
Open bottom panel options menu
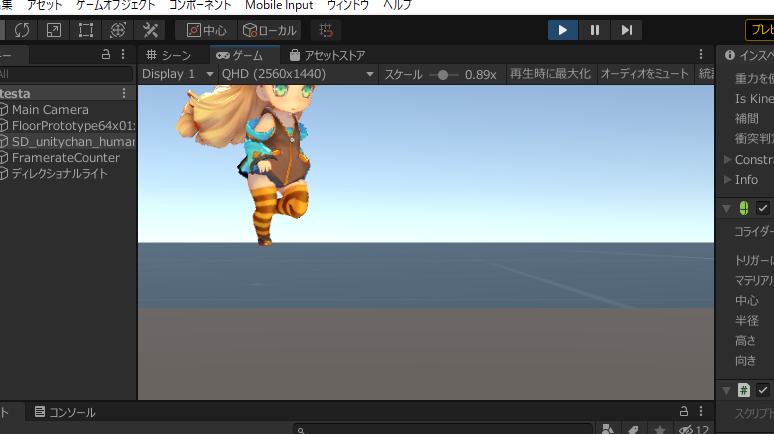pyautogui.click(x=701, y=411)
